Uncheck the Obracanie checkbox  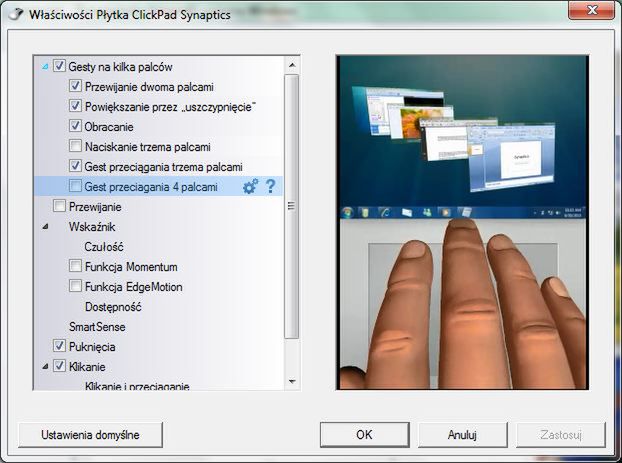coord(75,126)
